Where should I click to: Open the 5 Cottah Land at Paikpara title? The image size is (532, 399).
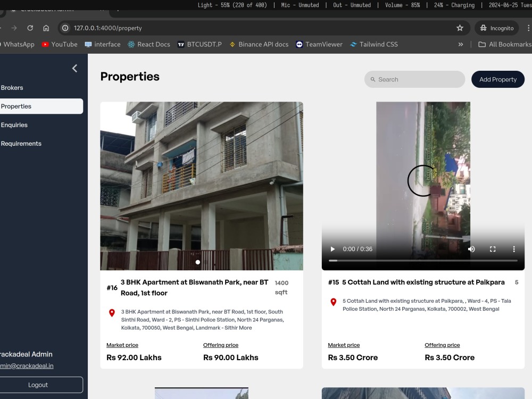[423, 282]
